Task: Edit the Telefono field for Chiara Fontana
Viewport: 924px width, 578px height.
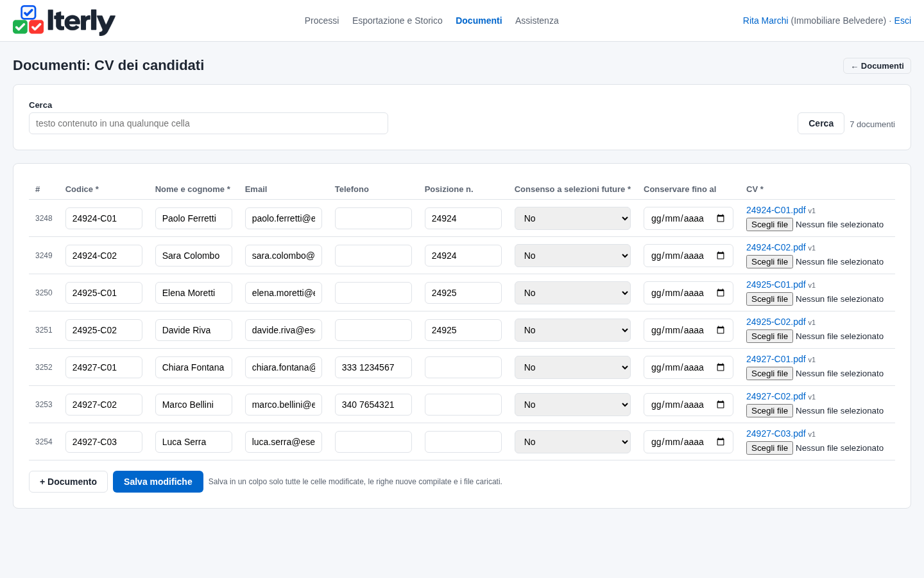Action: pyautogui.click(x=373, y=367)
